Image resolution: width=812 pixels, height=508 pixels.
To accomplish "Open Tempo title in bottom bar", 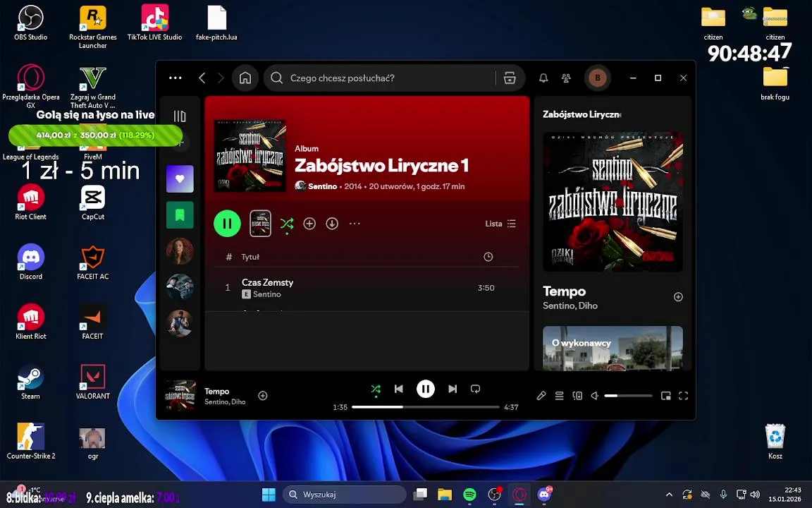I will [x=216, y=391].
